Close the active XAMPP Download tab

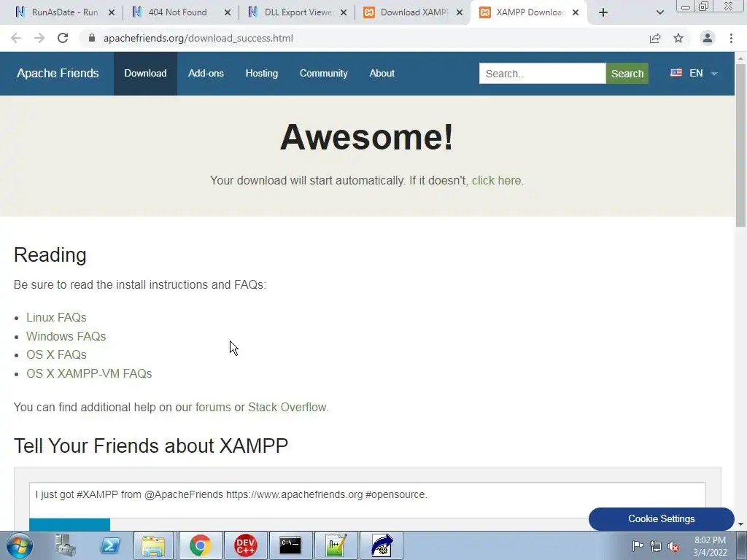[576, 12]
